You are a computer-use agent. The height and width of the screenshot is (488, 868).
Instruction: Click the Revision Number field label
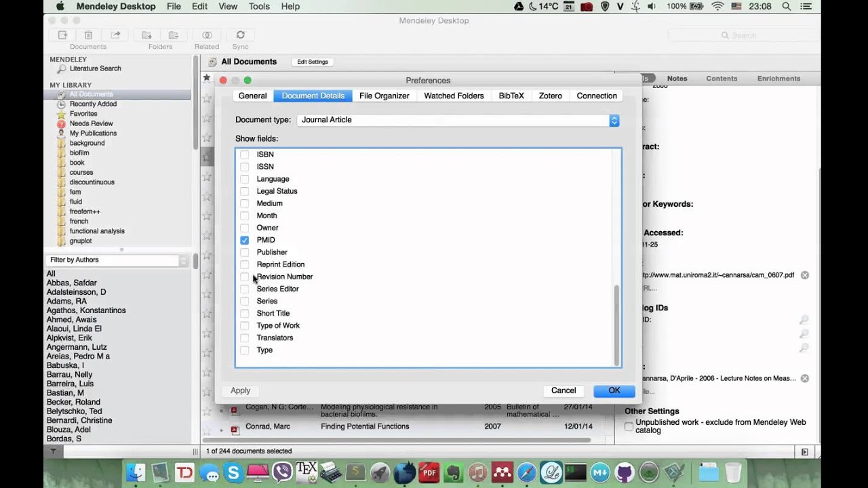285,277
